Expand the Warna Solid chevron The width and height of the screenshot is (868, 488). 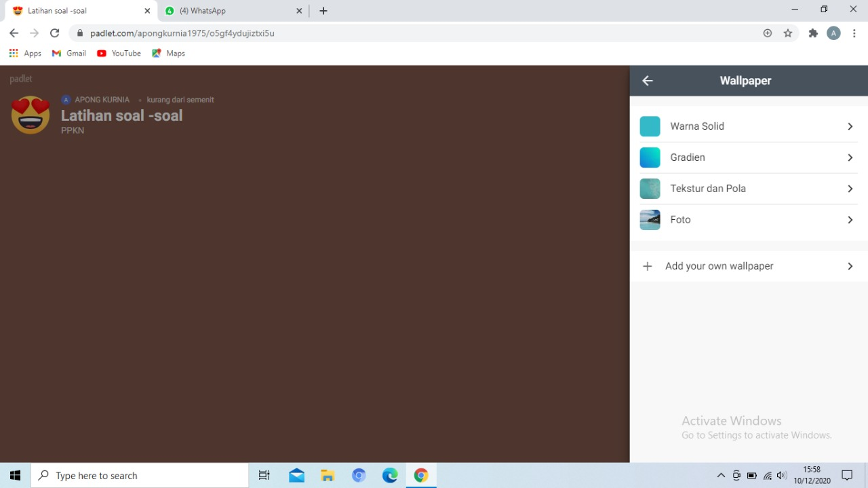point(850,127)
